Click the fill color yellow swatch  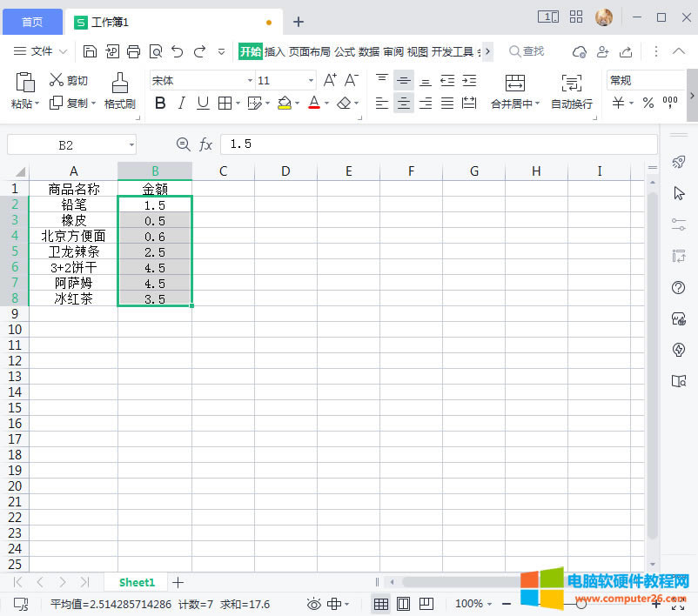pos(284,104)
